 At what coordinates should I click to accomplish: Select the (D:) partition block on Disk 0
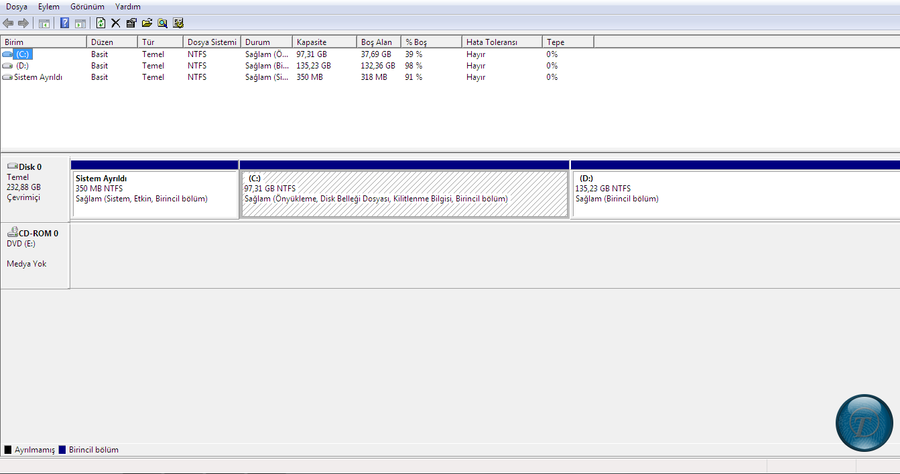pos(735,189)
